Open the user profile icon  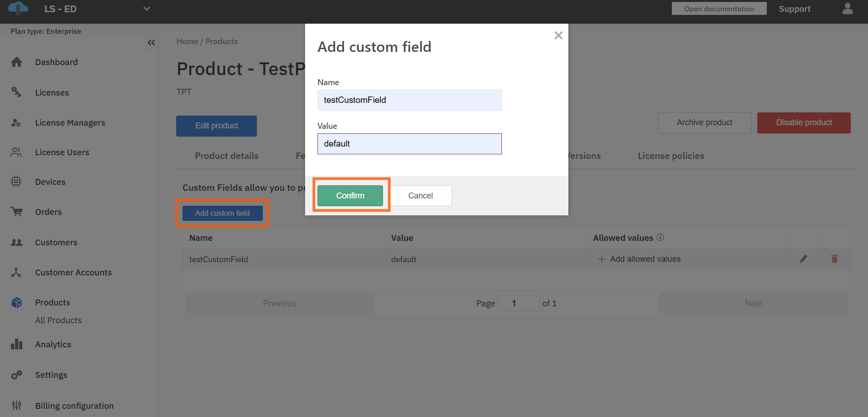(x=847, y=9)
